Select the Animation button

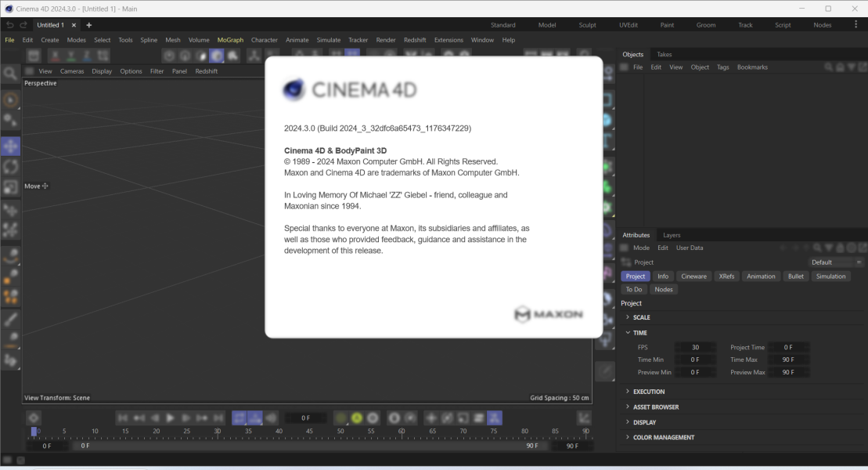761,276
